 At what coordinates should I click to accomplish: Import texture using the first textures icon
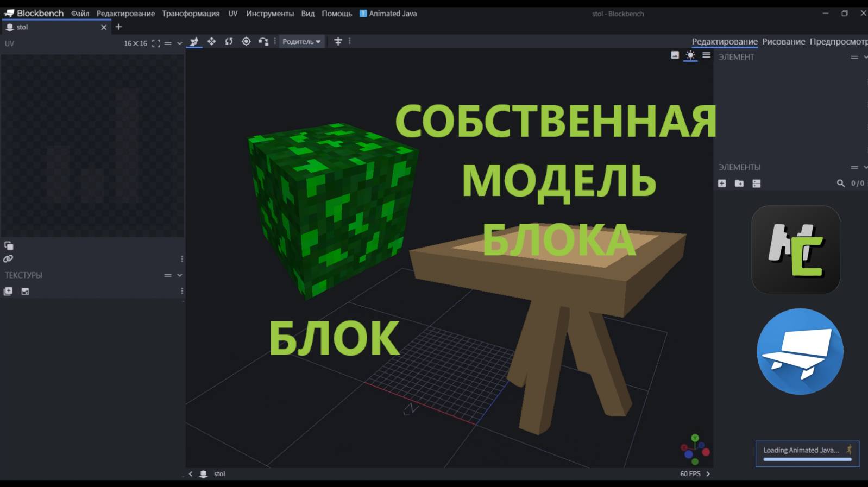(8, 292)
